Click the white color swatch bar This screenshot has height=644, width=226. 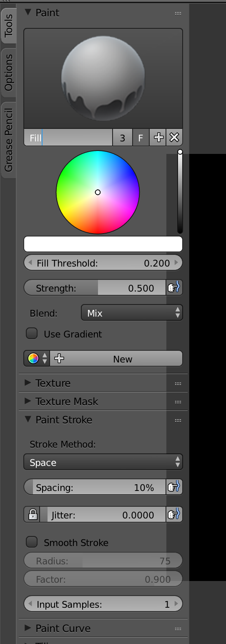103,244
